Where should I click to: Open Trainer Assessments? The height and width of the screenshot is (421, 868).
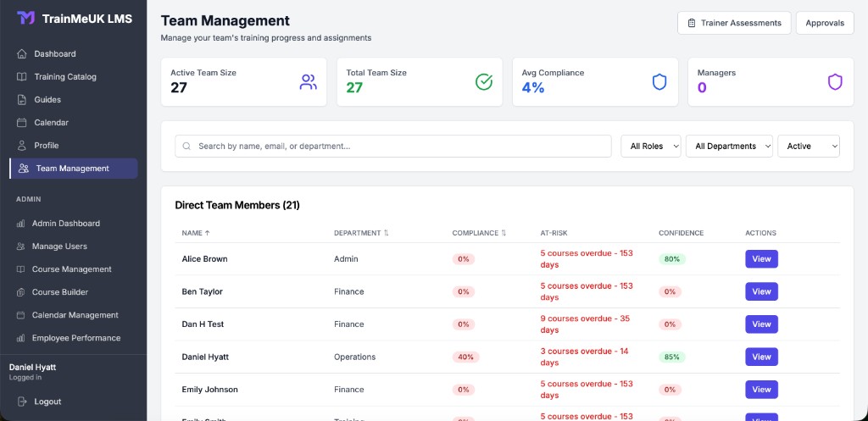coord(734,23)
